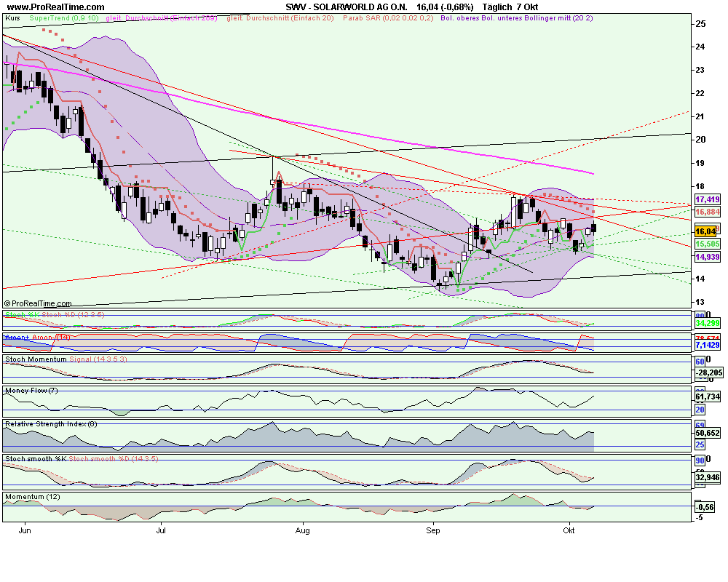Click the orange 16,04 current price tag
728x582 pixels.
tap(705, 231)
